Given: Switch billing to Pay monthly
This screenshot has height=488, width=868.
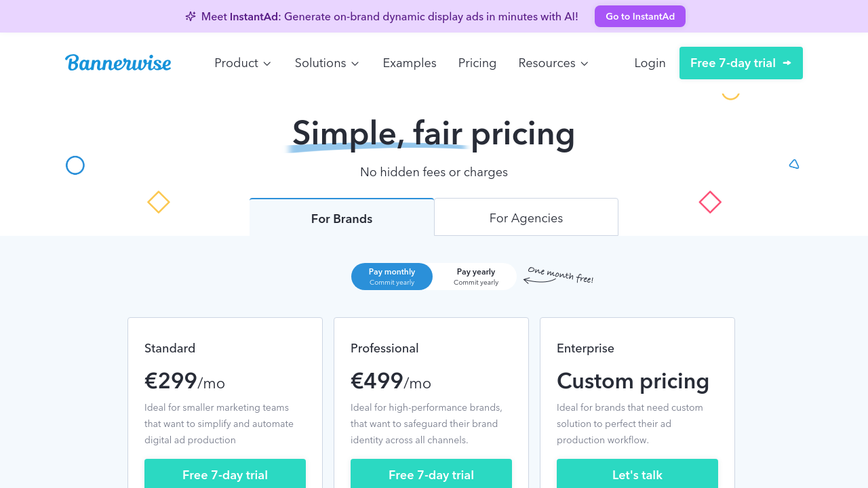Looking at the screenshot, I should pos(392,277).
